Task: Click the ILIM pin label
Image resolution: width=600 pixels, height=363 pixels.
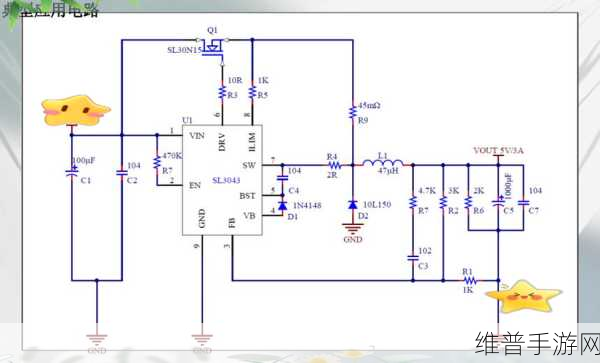Action: 252,142
